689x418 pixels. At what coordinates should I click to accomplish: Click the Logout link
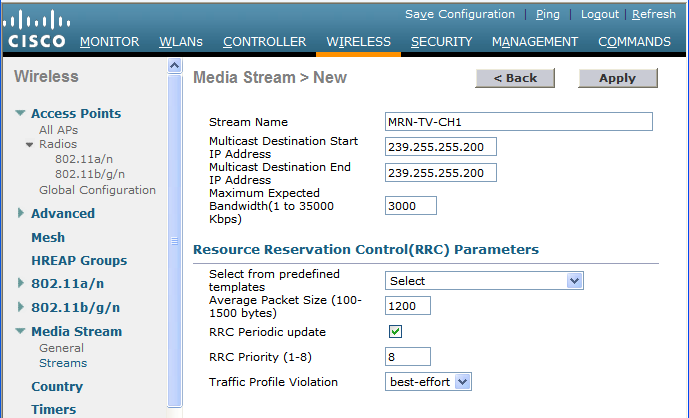(600, 14)
